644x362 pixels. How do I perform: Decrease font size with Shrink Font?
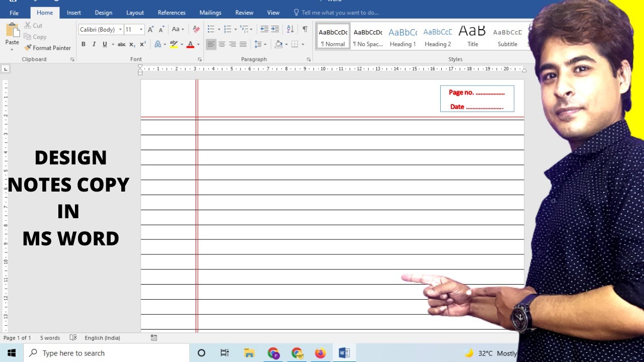click(162, 29)
